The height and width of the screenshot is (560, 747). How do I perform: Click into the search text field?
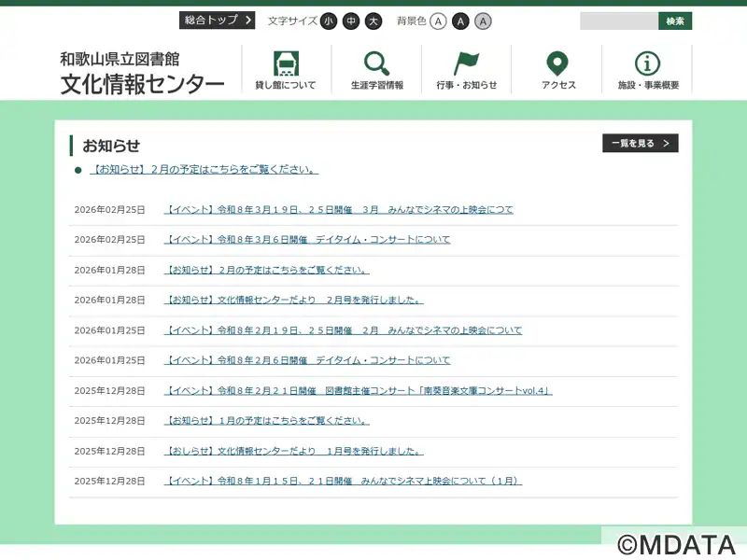pyautogui.click(x=618, y=21)
